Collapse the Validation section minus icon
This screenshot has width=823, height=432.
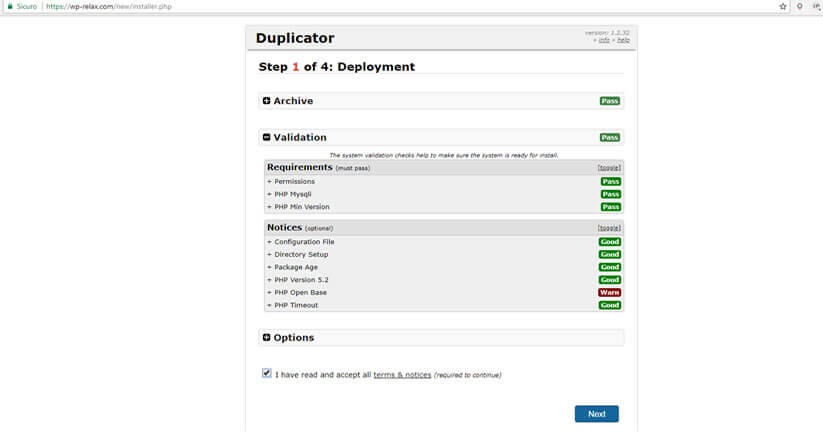[x=267, y=137]
